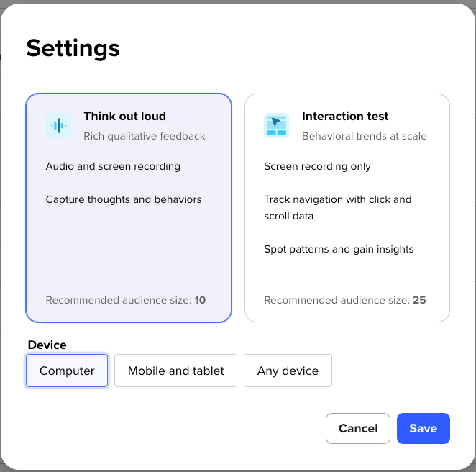Viewport: 476px width, 472px height.
Task: Choose Mobile and tablet device option
Action: click(x=175, y=371)
